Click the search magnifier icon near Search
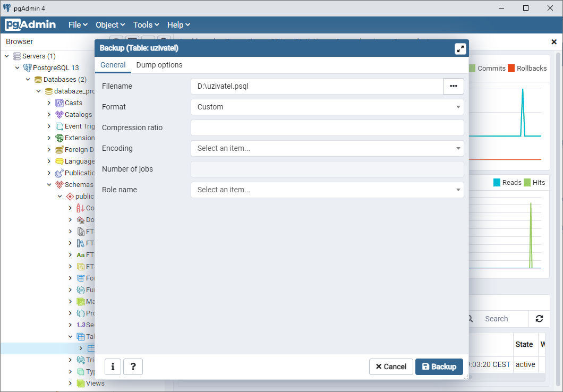 coord(470,318)
